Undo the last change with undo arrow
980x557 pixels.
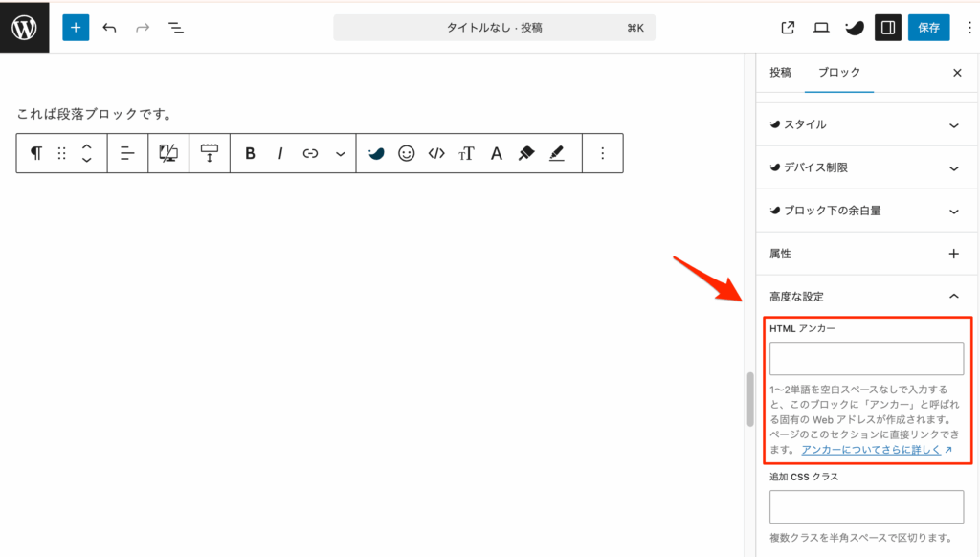[x=109, y=27]
